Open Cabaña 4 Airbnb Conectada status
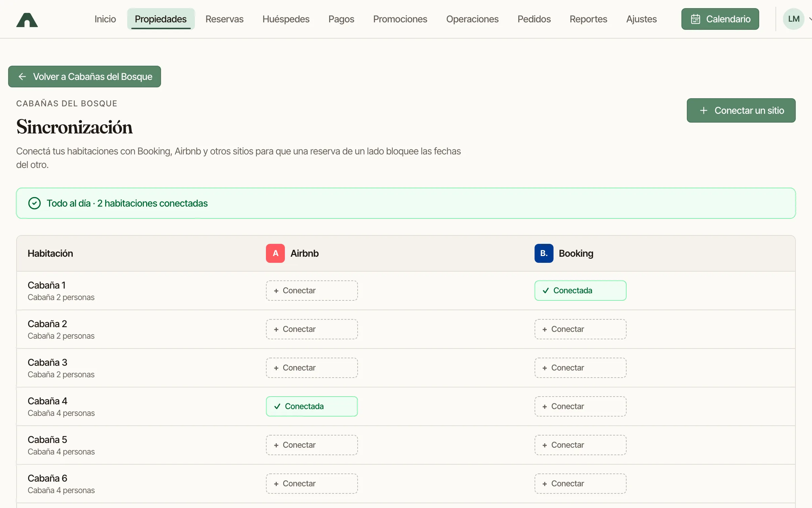 [x=312, y=406]
